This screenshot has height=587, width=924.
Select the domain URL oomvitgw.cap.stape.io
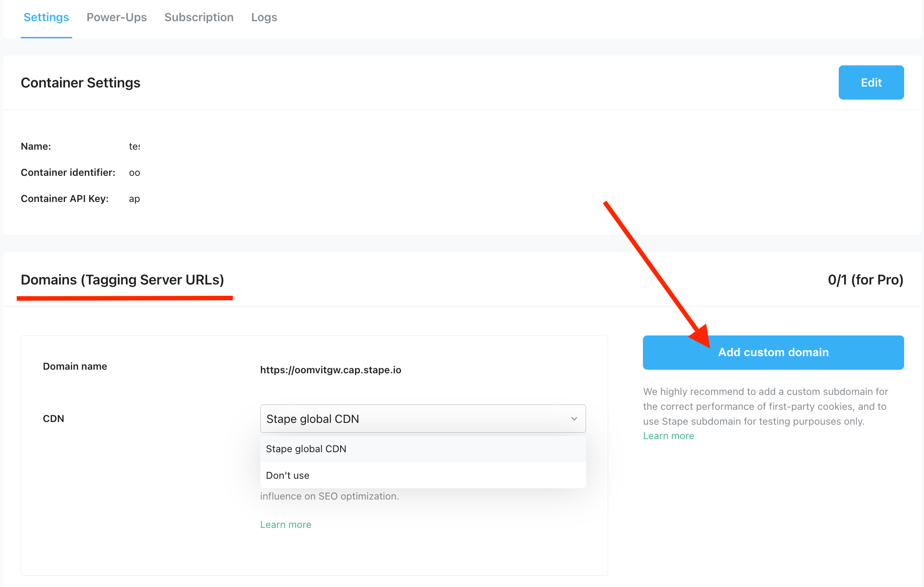pos(331,370)
